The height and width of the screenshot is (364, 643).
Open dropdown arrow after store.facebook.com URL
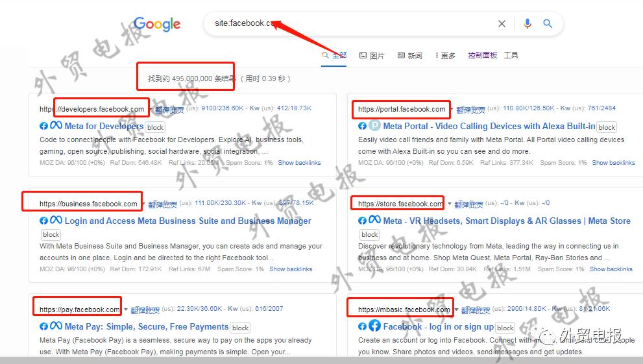click(x=450, y=204)
